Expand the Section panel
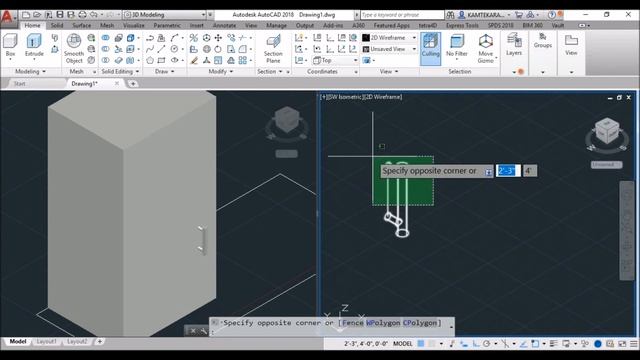This screenshot has width=640, height=360. coord(270,71)
